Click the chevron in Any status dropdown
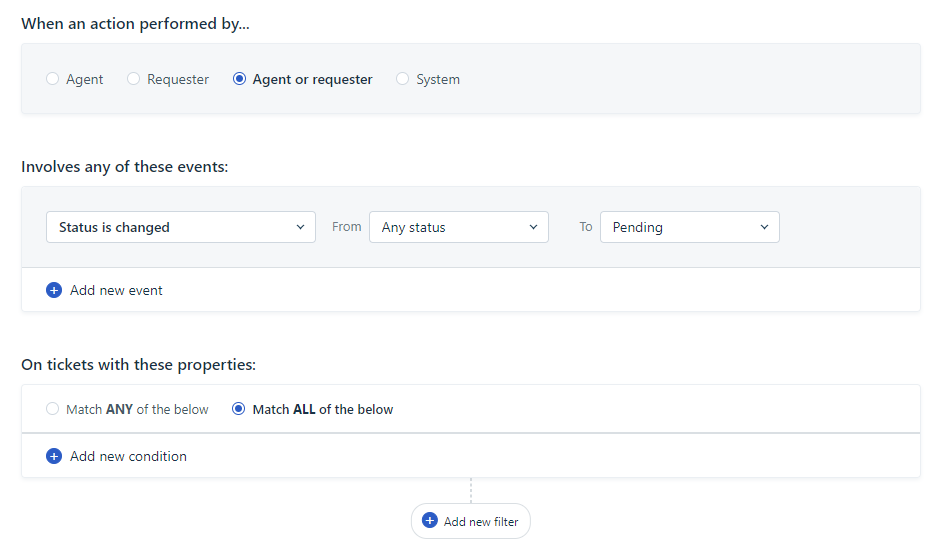This screenshot has width=940, height=556. (534, 227)
